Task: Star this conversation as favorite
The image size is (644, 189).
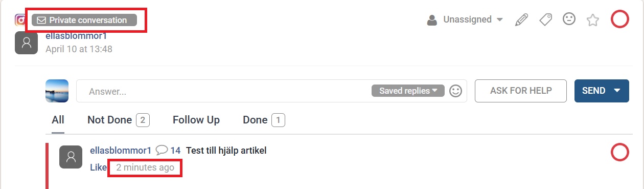Action: 592,20
